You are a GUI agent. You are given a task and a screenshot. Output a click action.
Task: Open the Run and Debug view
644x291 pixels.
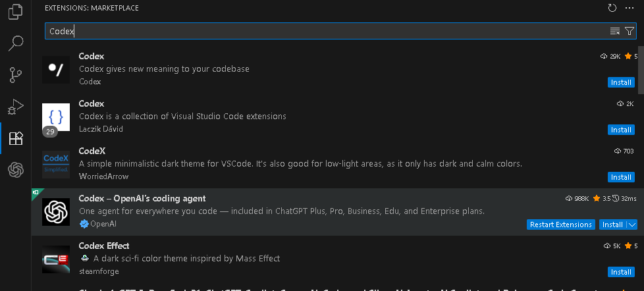click(15, 107)
